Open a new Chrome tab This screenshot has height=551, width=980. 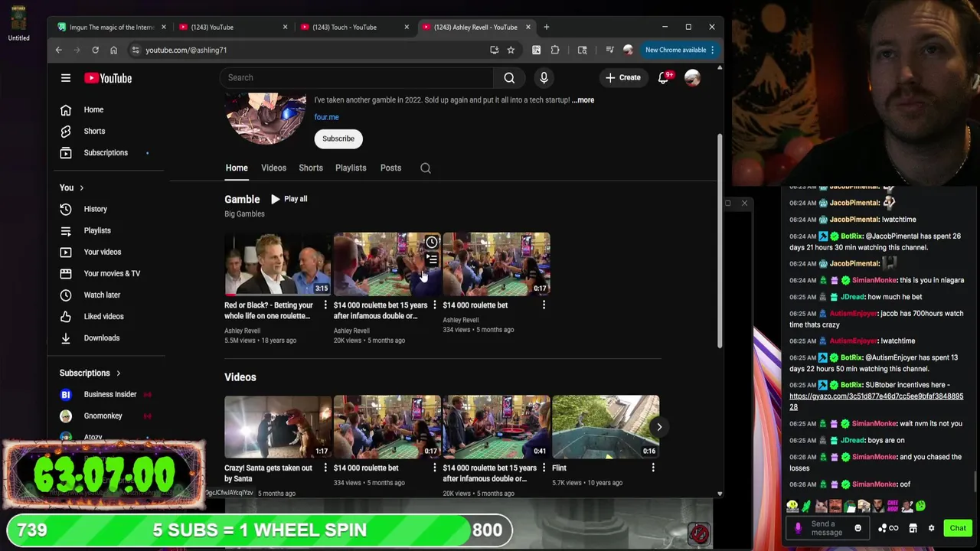pyautogui.click(x=546, y=27)
